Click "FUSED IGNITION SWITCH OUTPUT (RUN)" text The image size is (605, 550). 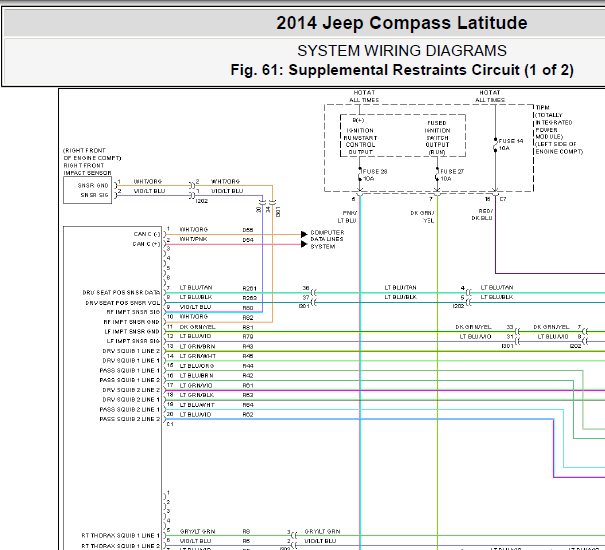point(437,137)
